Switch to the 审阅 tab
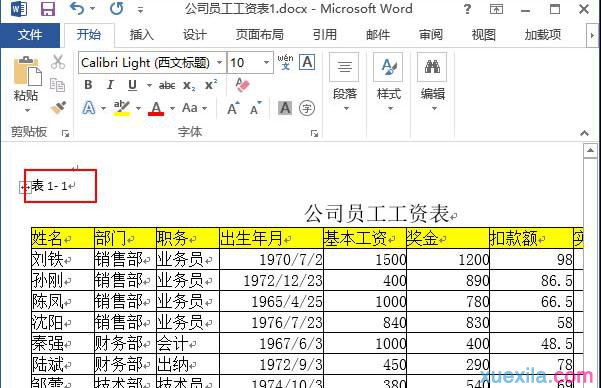 click(431, 35)
